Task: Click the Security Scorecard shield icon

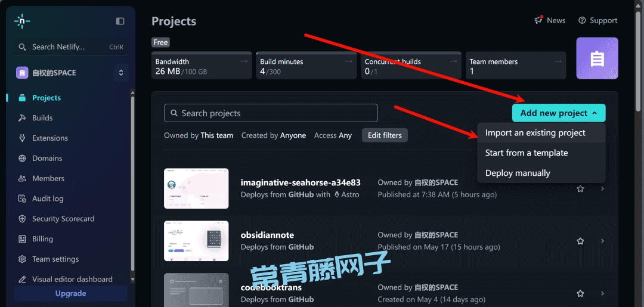Action: pyautogui.click(x=23, y=219)
